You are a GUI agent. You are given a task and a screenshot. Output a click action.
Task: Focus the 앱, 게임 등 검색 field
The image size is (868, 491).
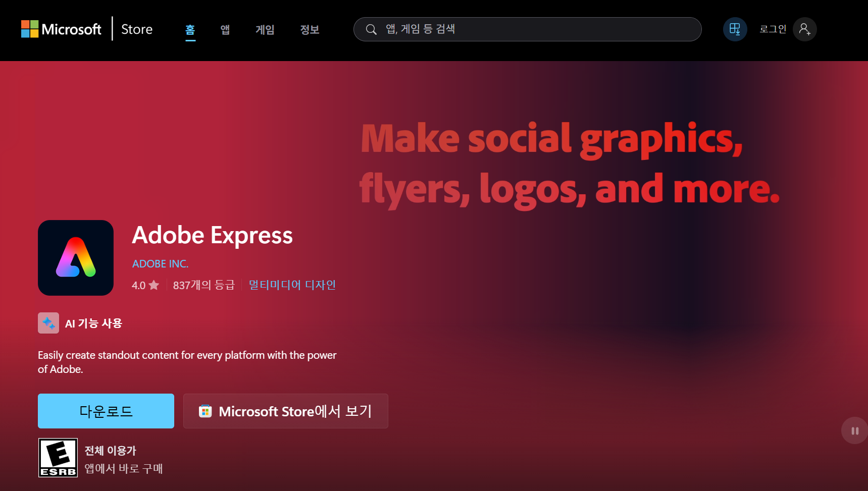(x=528, y=29)
